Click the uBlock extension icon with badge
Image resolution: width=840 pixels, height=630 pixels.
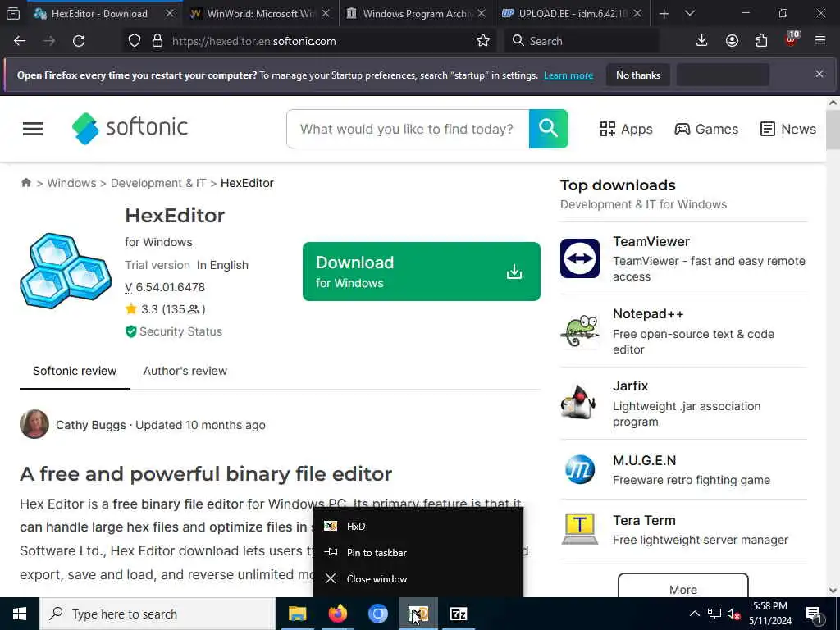pos(792,39)
